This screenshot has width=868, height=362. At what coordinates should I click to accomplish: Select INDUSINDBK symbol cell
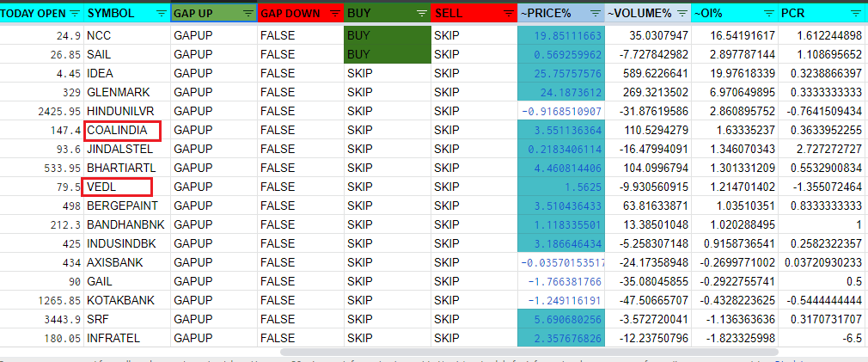tap(127, 243)
